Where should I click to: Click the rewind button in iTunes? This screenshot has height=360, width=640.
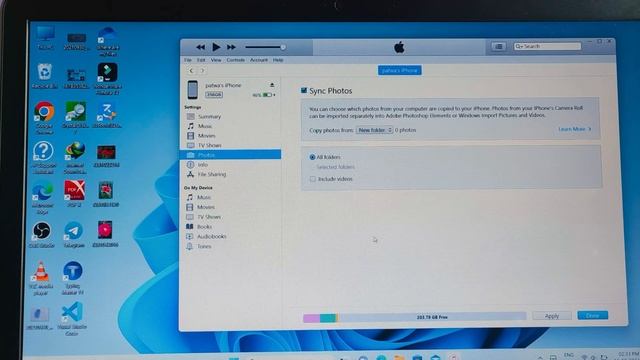[200, 47]
